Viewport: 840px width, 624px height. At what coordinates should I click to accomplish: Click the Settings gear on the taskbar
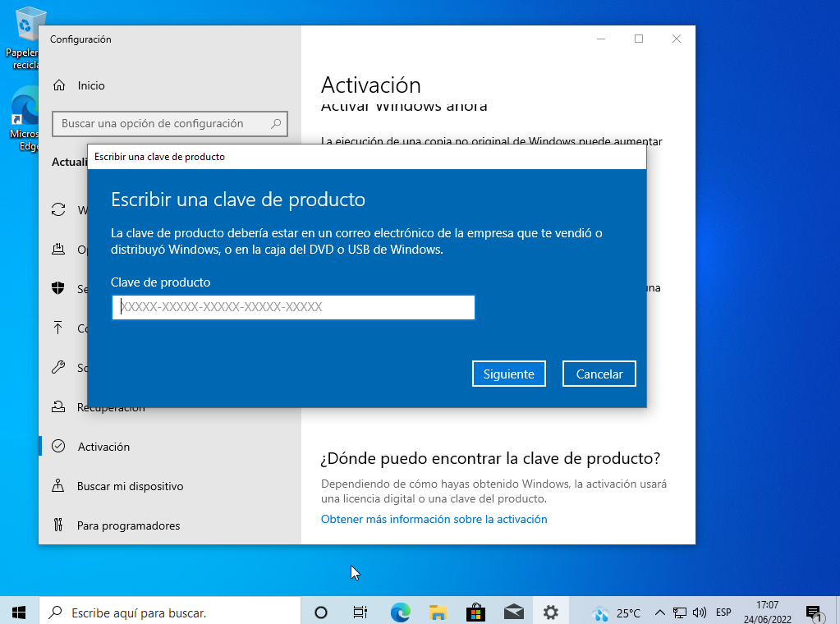[551, 612]
